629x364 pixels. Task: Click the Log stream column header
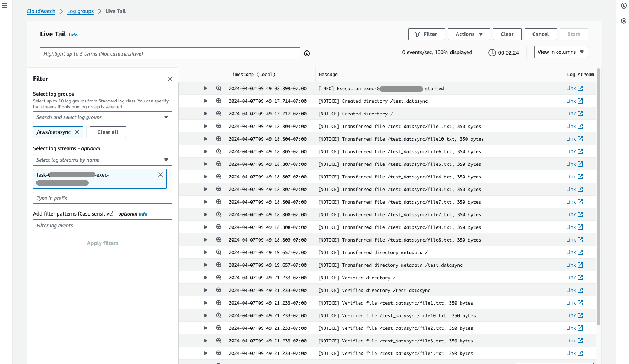click(x=580, y=75)
